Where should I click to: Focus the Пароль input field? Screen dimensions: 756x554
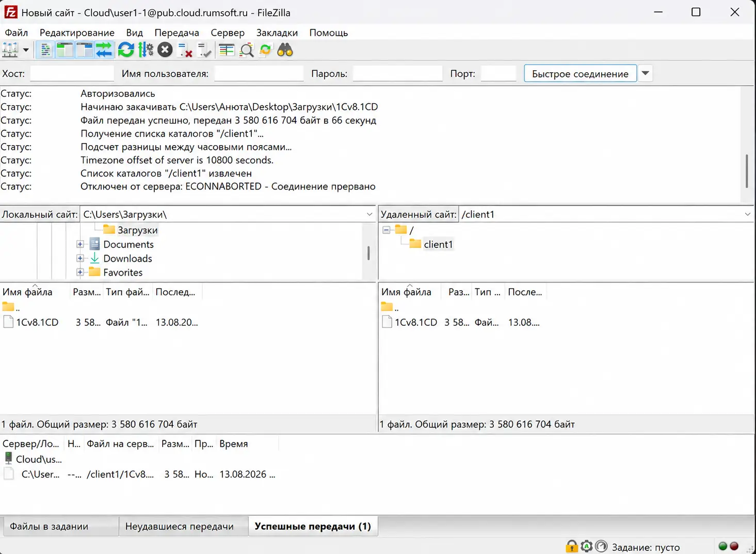[x=397, y=73]
